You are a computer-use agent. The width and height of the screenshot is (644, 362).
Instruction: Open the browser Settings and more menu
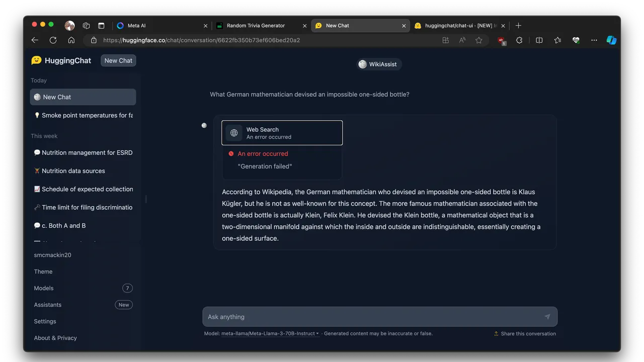594,40
